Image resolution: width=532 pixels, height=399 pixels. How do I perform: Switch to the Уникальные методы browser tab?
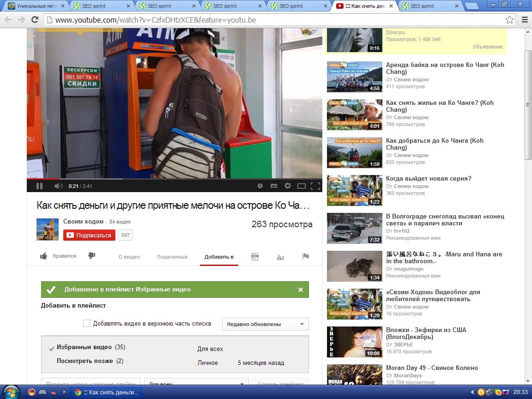coord(36,6)
